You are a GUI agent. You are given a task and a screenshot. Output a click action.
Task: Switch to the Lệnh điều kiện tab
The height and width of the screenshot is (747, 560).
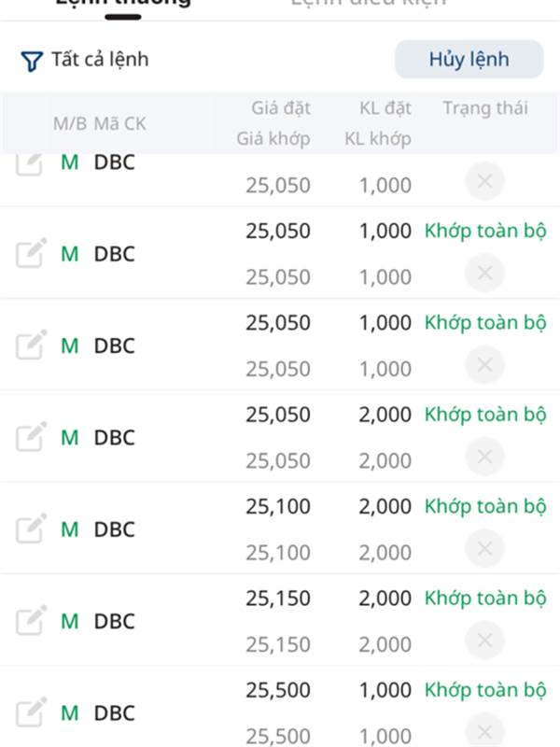point(368,3)
